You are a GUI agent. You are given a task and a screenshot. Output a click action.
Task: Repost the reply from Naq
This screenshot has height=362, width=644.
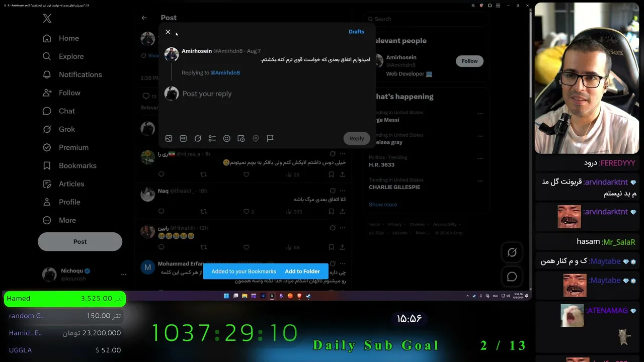coord(204,212)
